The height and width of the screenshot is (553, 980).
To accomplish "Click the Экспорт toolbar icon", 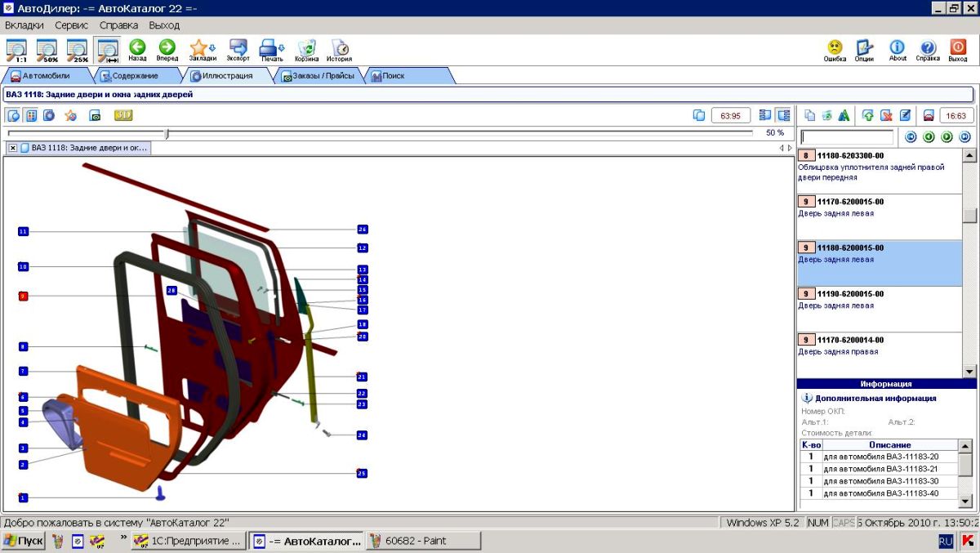I will tap(238, 50).
